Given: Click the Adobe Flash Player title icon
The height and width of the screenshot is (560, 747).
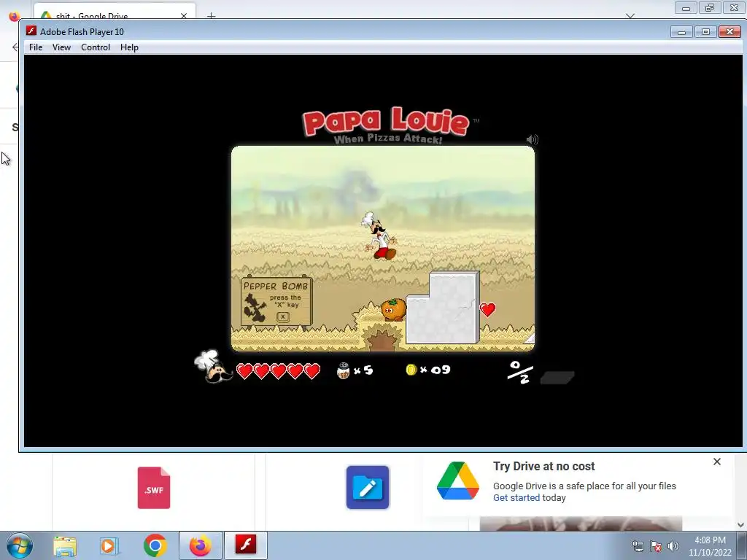Looking at the screenshot, I should tap(31, 31).
